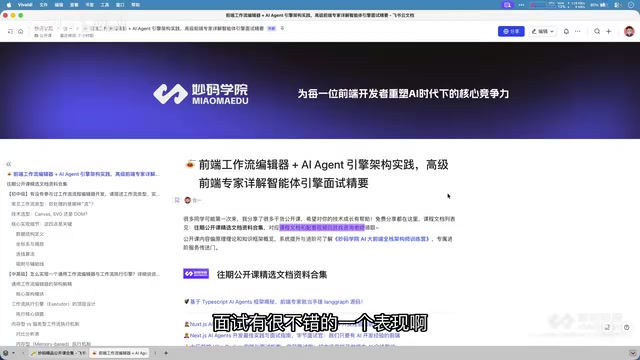640x360 pixels.
Task: Jump to outline item 常见工作流类型
Action: point(53,204)
